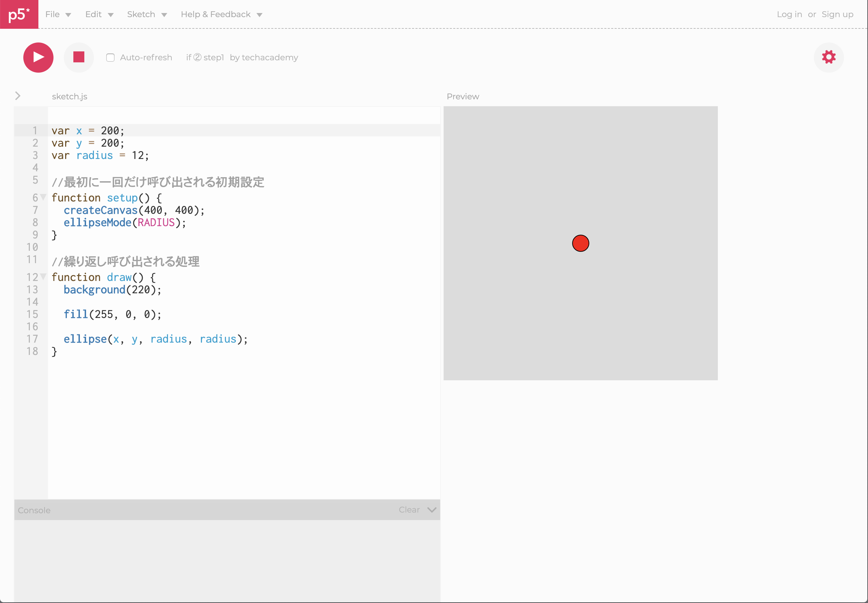This screenshot has height=603, width=868.
Task: Enable the Auto-refresh checkbox
Action: pos(110,58)
